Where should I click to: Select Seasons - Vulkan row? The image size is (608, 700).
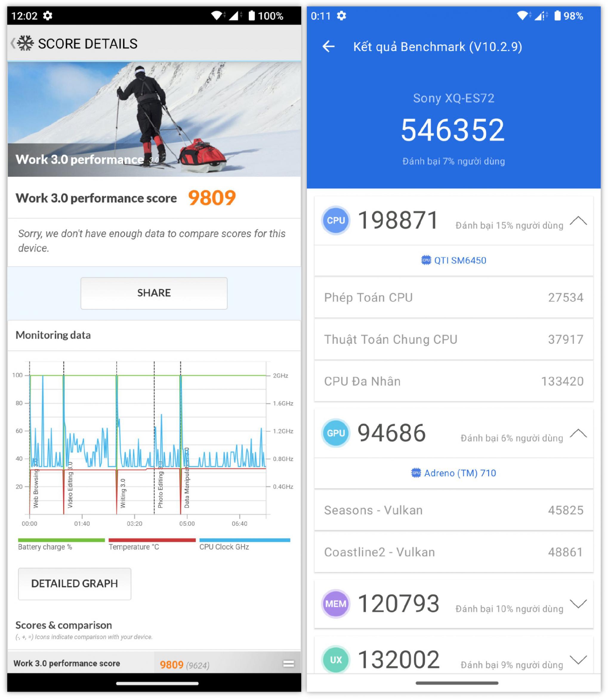[454, 510]
